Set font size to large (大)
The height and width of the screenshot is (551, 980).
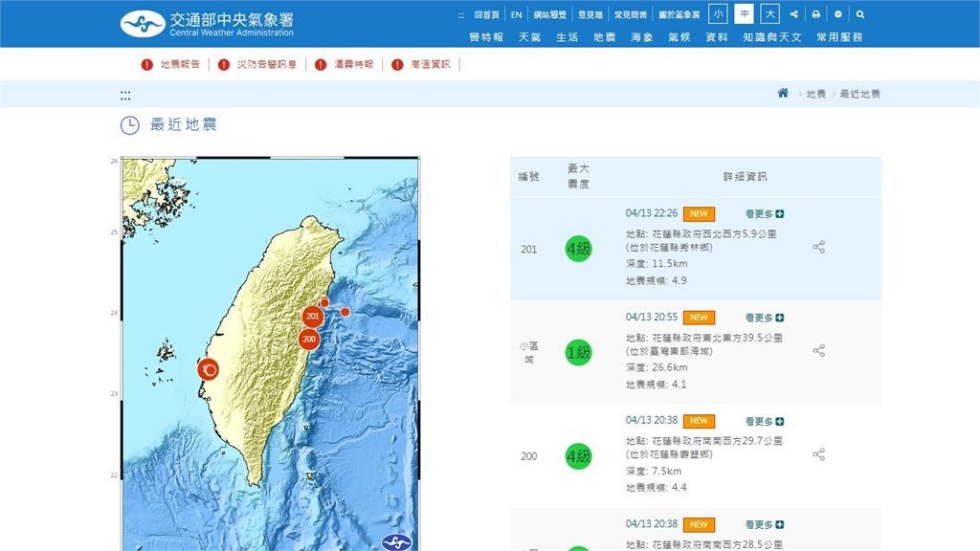coord(769,14)
